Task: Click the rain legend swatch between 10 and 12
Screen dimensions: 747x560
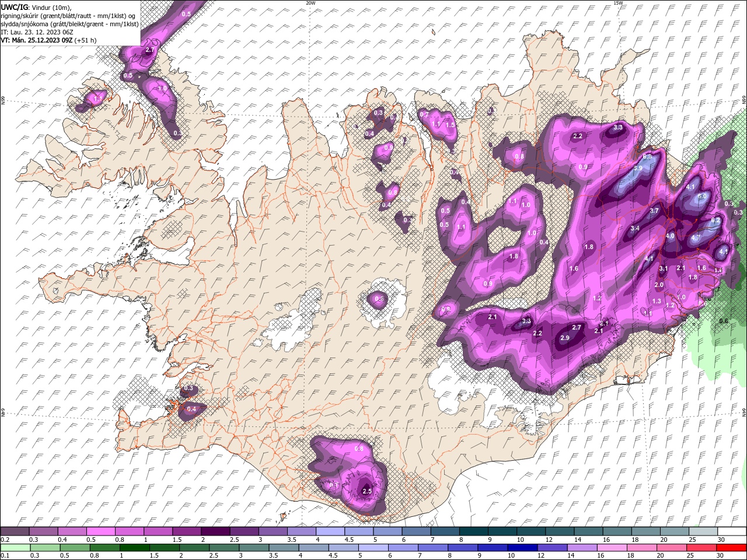Action: [523, 547]
